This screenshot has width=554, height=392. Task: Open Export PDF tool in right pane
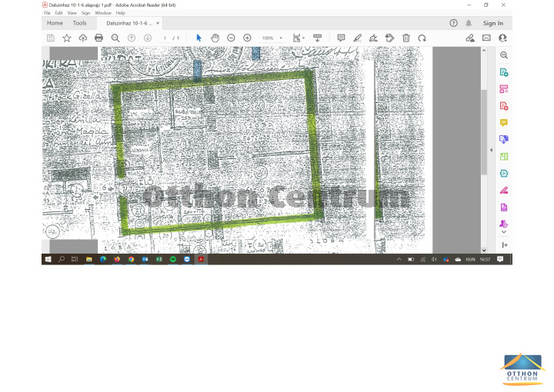coord(504,72)
